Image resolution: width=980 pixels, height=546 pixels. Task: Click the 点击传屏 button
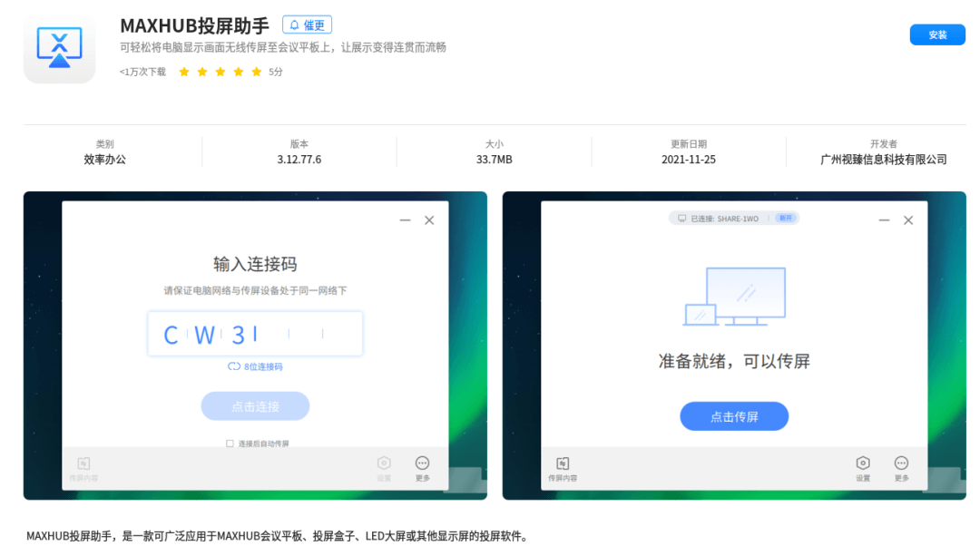[734, 416]
